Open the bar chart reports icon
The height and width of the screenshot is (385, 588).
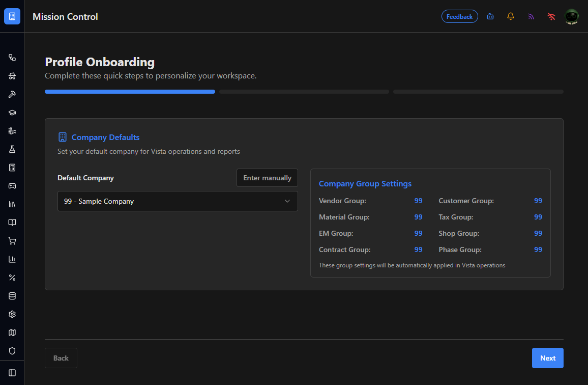[x=12, y=259]
